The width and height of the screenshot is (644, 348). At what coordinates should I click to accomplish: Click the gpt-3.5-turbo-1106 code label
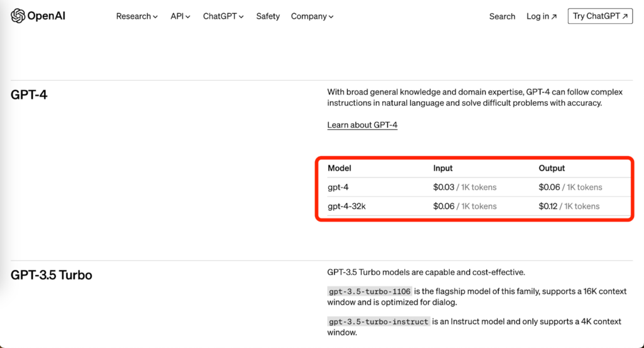click(x=370, y=291)
